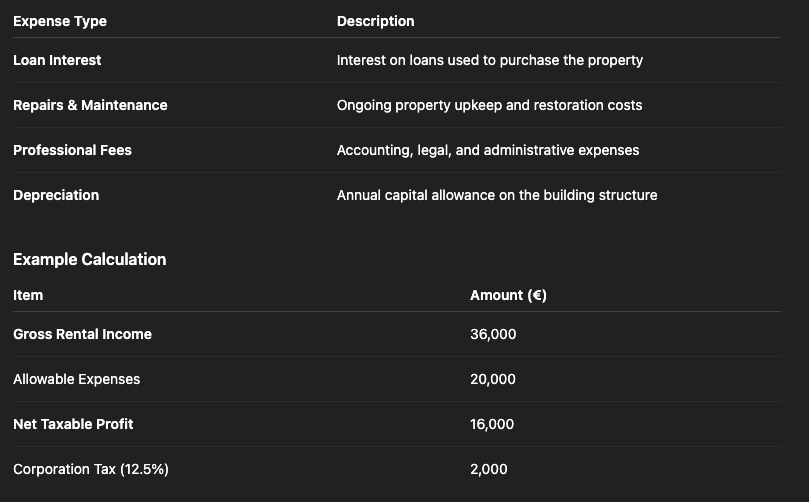Select the Net Taxable Profit label

point(73,424)
